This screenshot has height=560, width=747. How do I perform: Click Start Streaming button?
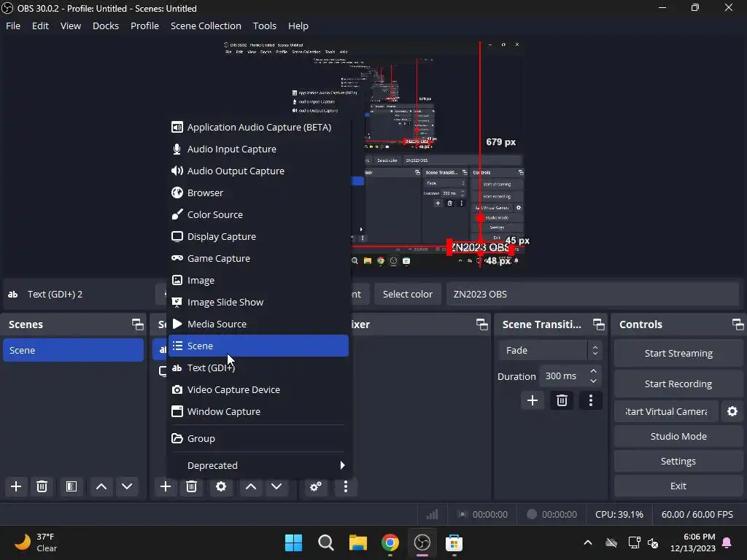pos(678,354)
